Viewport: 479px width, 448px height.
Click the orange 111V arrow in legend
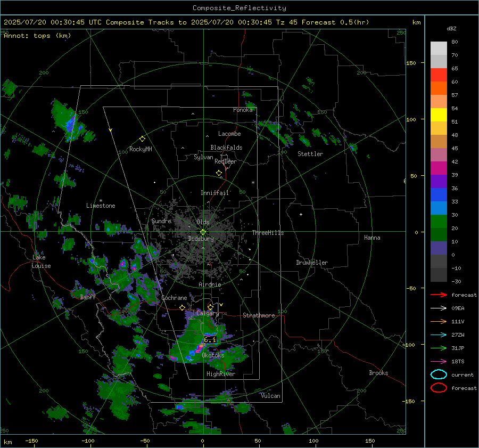point(439,321)
